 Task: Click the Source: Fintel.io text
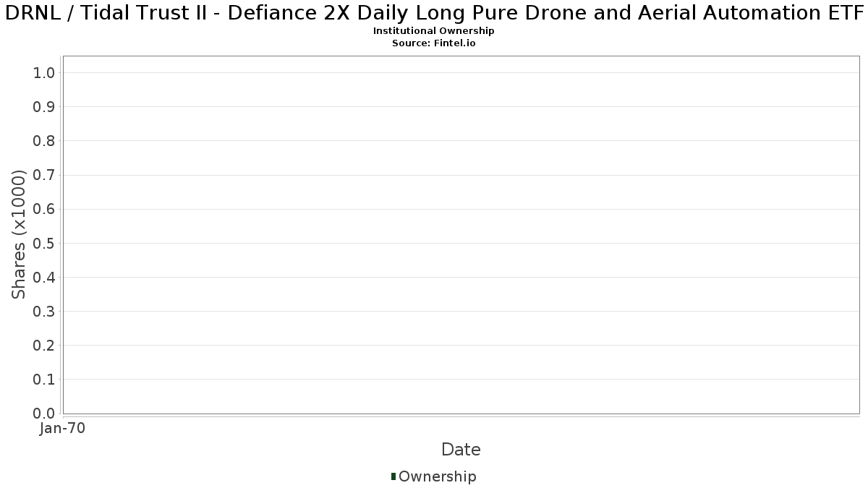[433, 43]
